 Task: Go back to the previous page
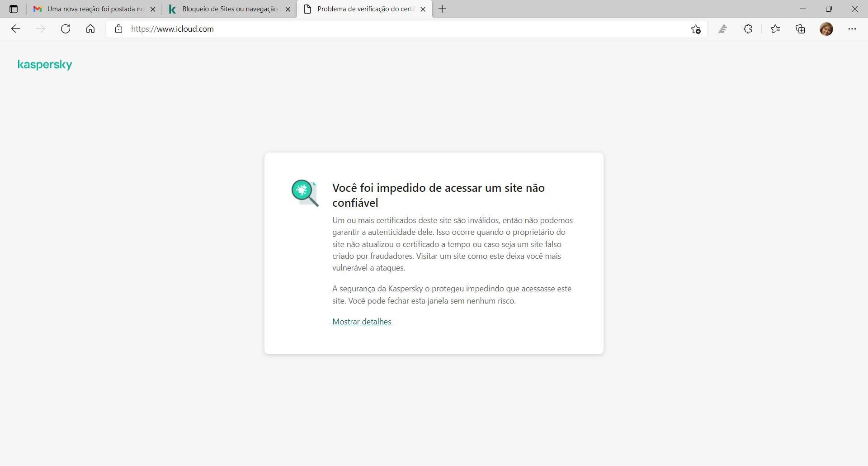tap(16, 29)
